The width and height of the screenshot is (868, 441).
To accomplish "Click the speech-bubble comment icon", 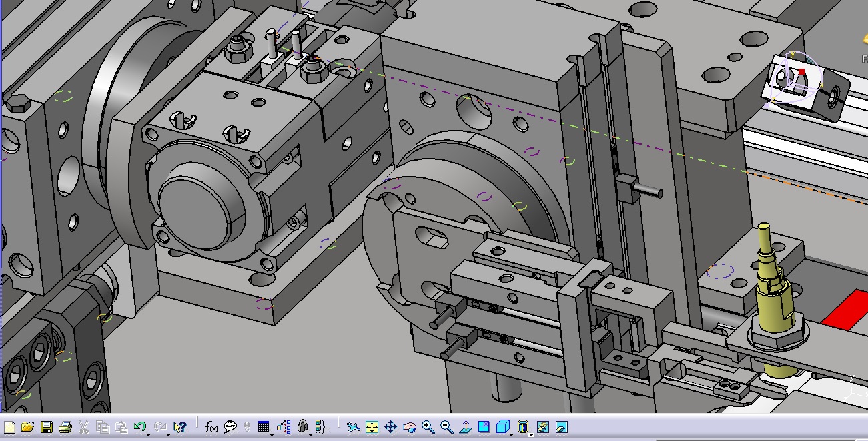I will coord(230,427).
